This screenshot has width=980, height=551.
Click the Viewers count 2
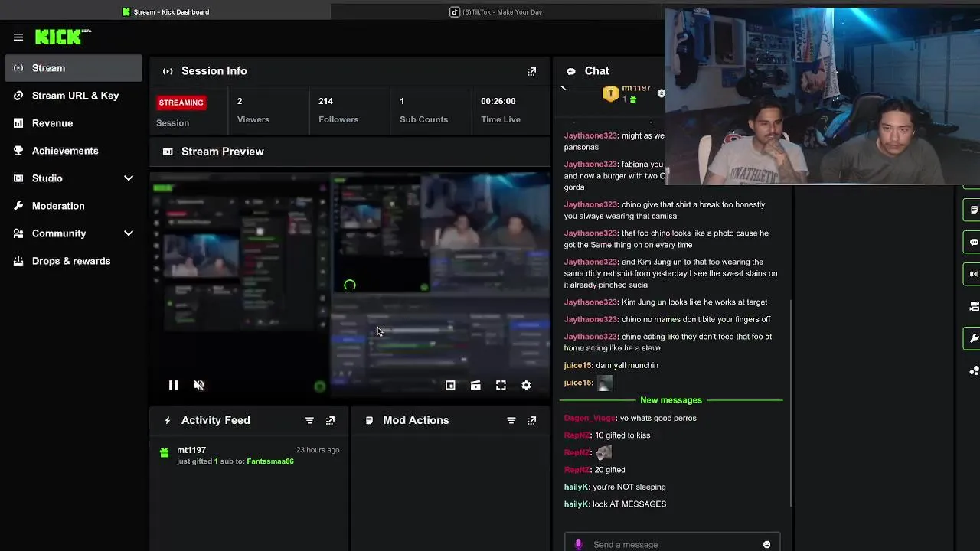coord(240,101)
